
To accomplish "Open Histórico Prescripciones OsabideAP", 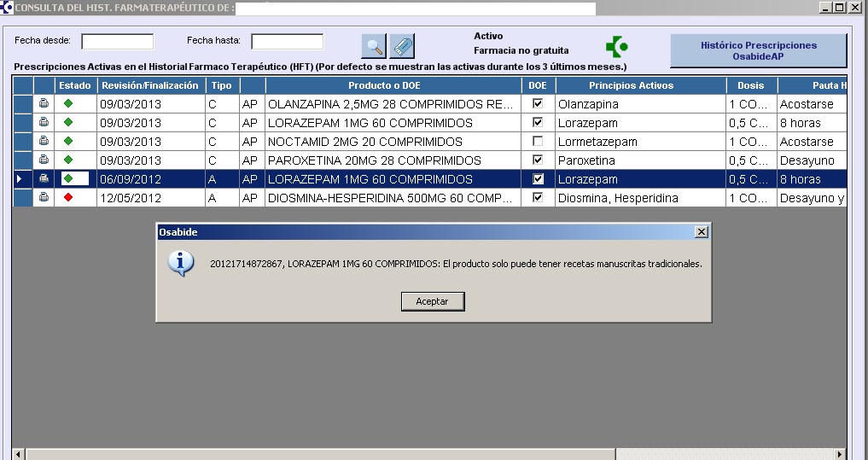I will 758,51.
